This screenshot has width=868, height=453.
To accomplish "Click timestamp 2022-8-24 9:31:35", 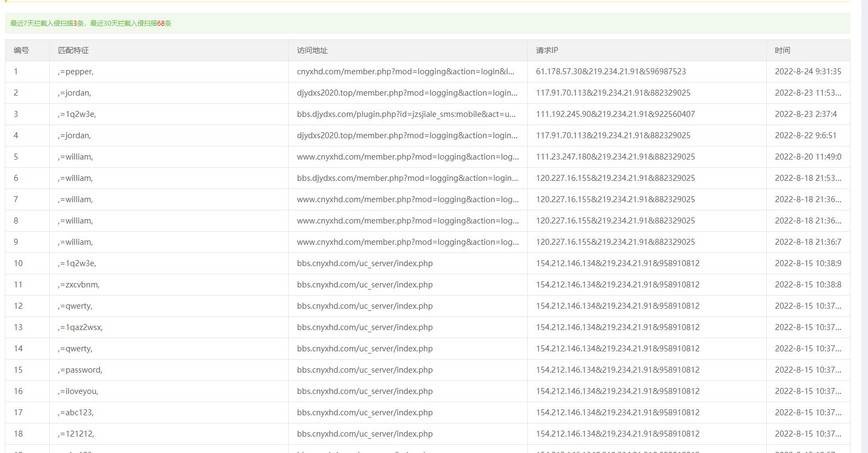I will [x=808, y=72].
